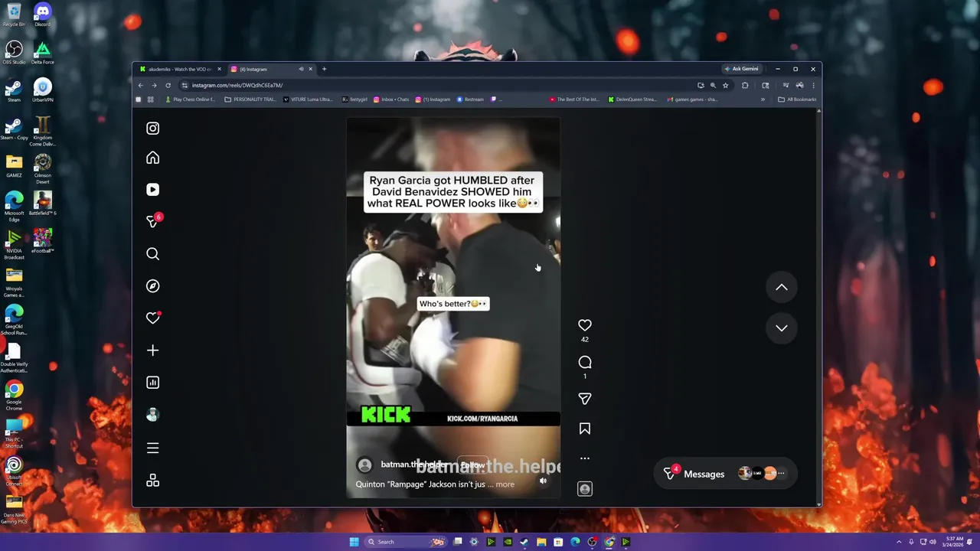Open direct messages icon with badge 6

tap(153, 221)
